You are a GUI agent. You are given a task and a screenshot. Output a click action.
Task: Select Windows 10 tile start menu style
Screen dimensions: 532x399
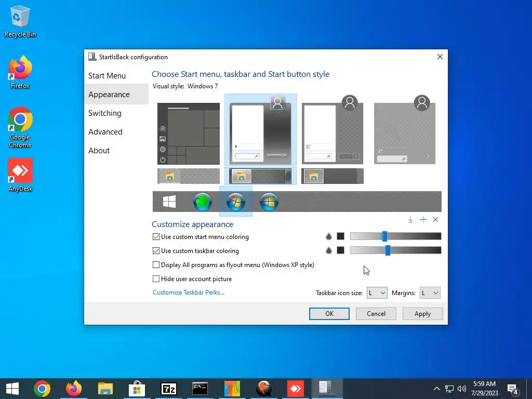[188, 134]
